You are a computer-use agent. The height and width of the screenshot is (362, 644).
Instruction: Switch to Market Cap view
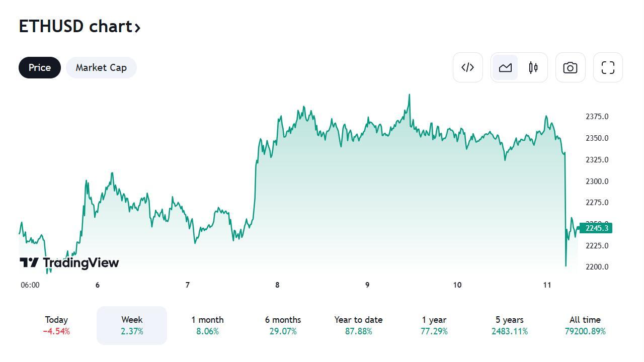101,67
